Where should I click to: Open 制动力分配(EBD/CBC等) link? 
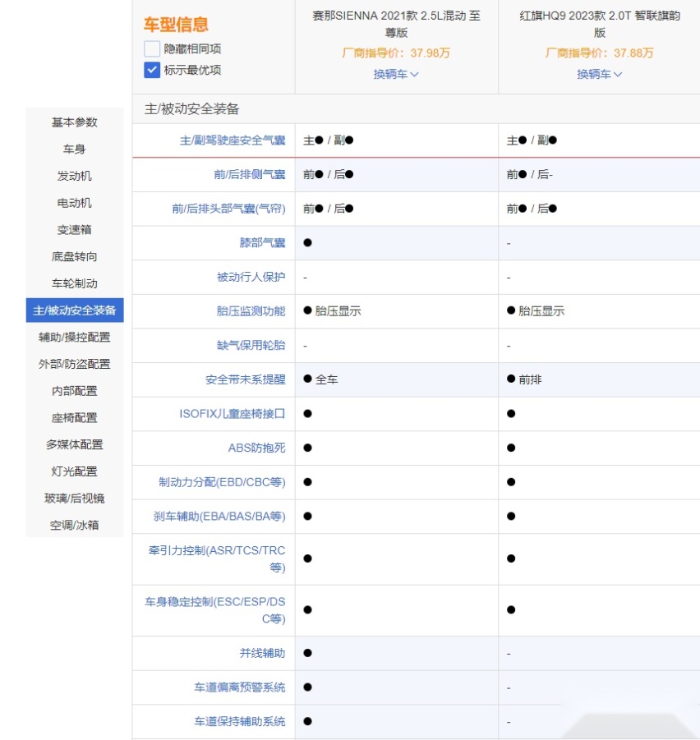(222, 482)
